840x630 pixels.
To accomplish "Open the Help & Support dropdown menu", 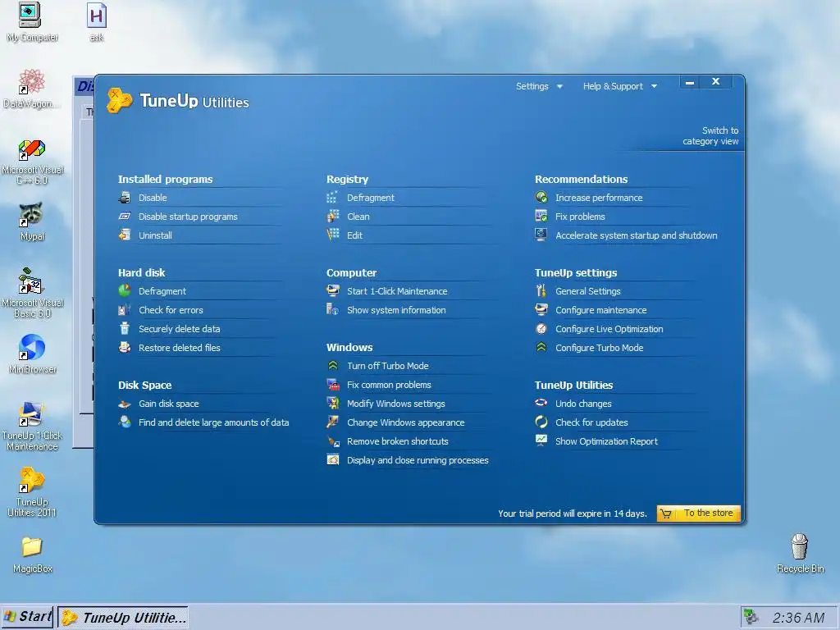I will pos(620,86).
